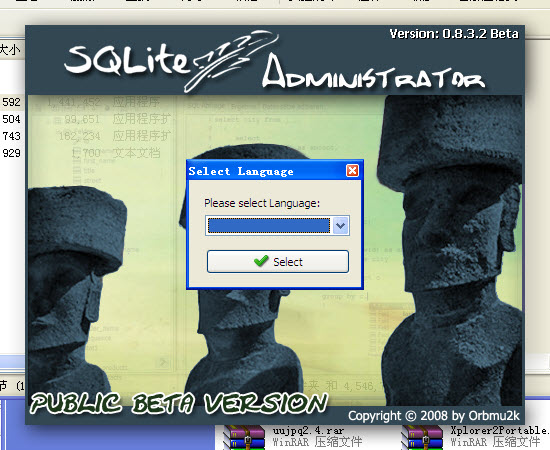Click the Xplorer2Portable WinRAR archive icon

tap(422, 437)
